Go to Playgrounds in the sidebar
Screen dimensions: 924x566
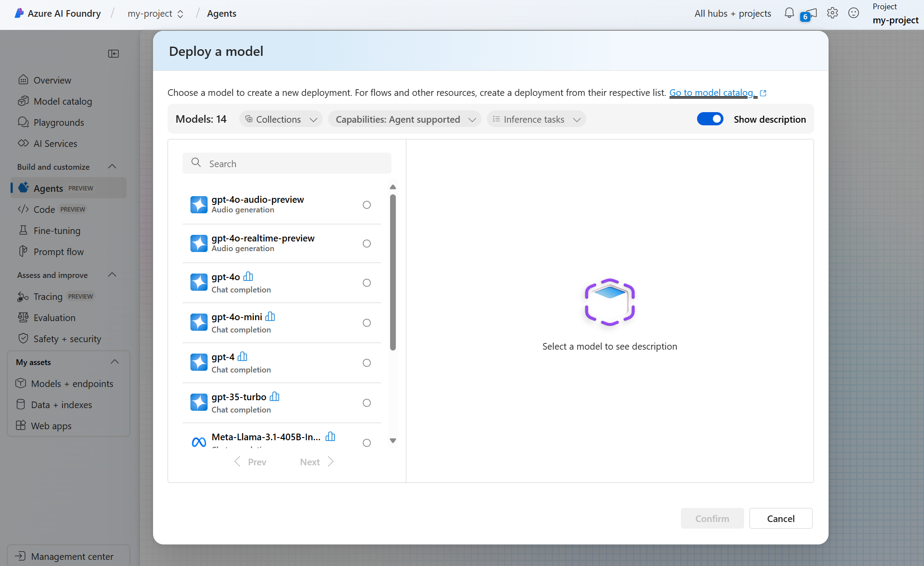click(58, 123)
